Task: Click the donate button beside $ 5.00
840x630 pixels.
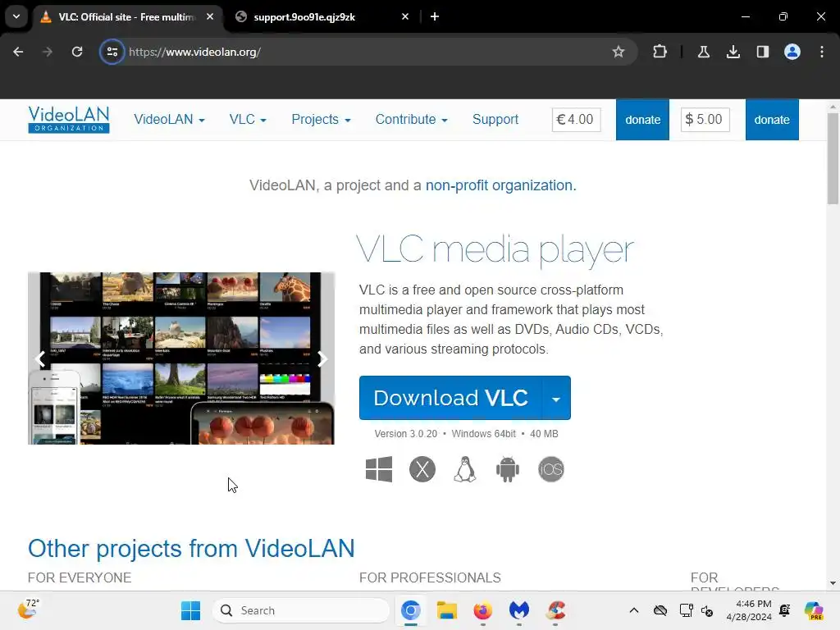Action: point(772,120)
